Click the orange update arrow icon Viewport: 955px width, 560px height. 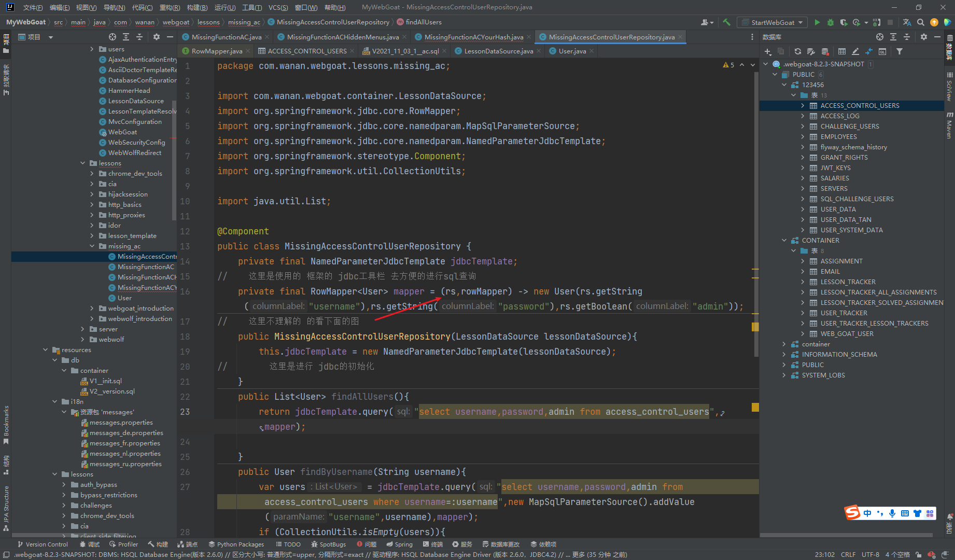(934, 22)
